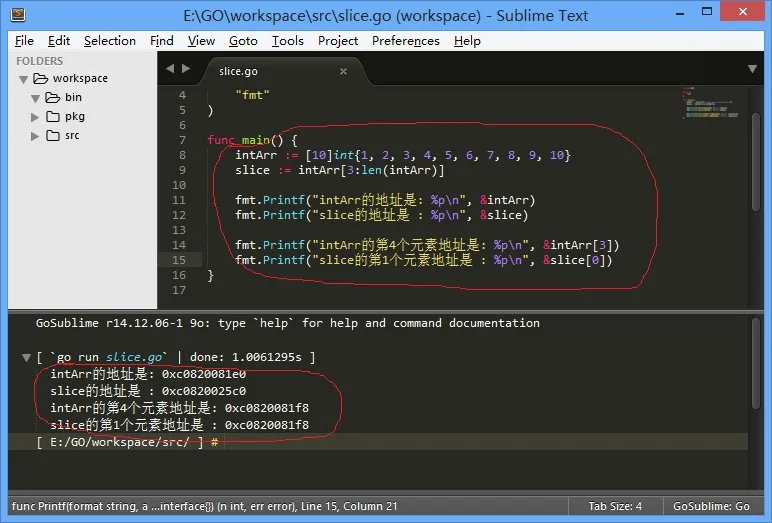Click the editor vertical scrollbar
This screenshot has width=772, height=523.
tap(756, 163)
